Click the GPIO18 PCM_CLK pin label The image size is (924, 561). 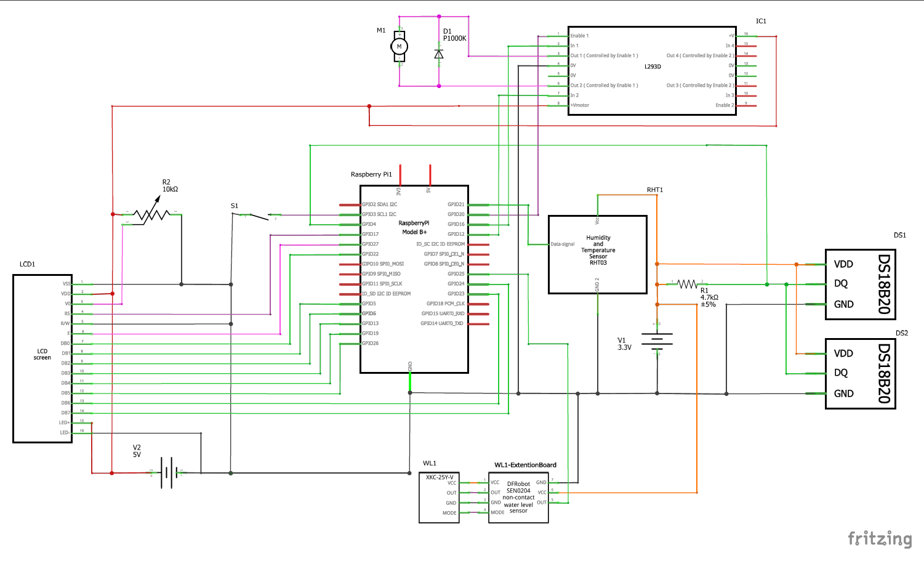(x=446, y=304)
